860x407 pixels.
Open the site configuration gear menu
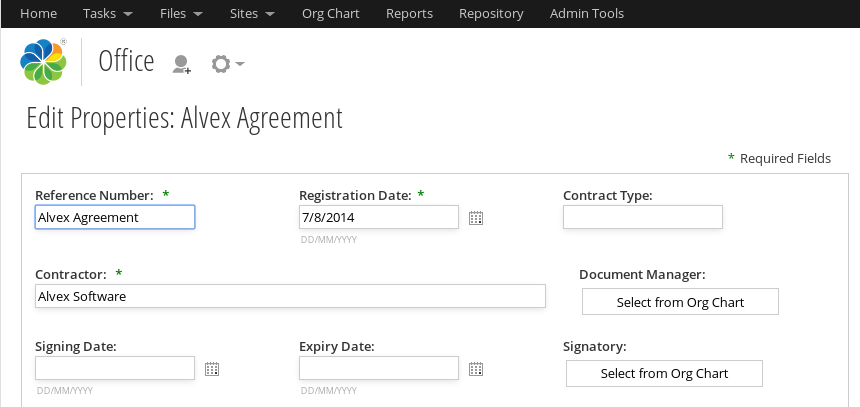click(x=227, y=64)
